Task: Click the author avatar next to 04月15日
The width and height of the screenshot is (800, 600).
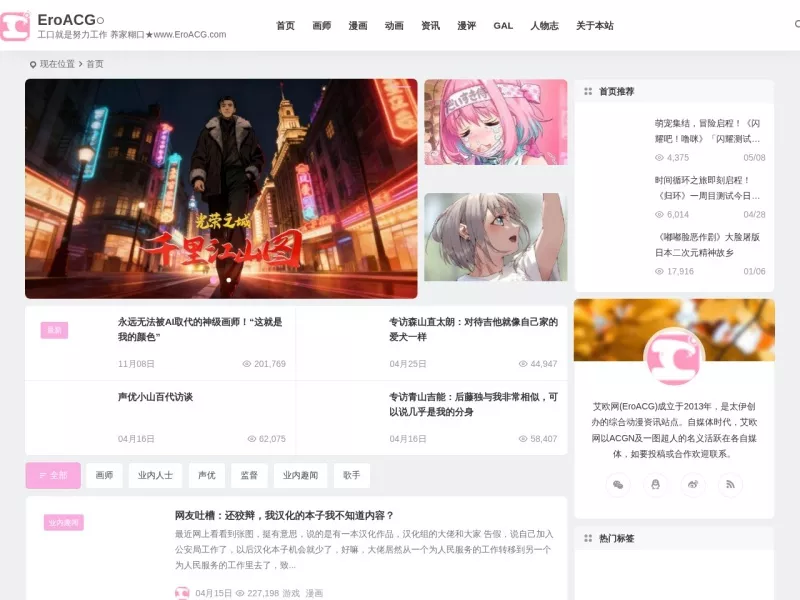Action: pos(182,593)
